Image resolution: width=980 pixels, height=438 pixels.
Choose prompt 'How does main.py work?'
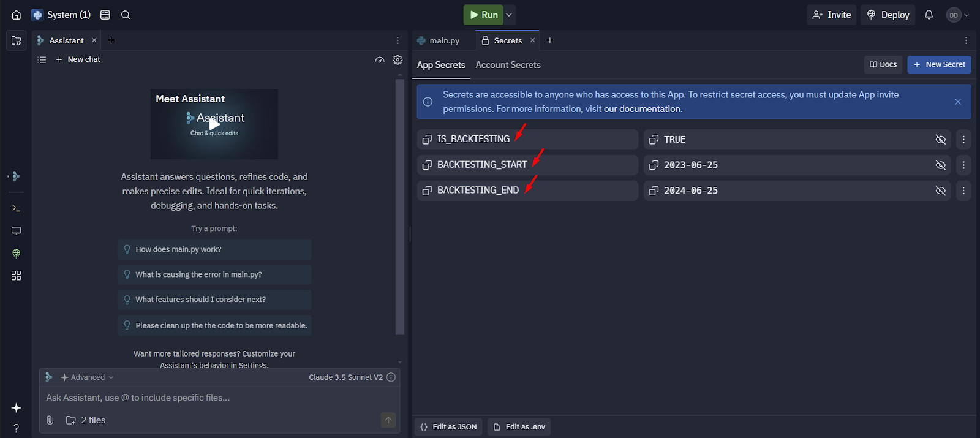click(x=214, y=249)
